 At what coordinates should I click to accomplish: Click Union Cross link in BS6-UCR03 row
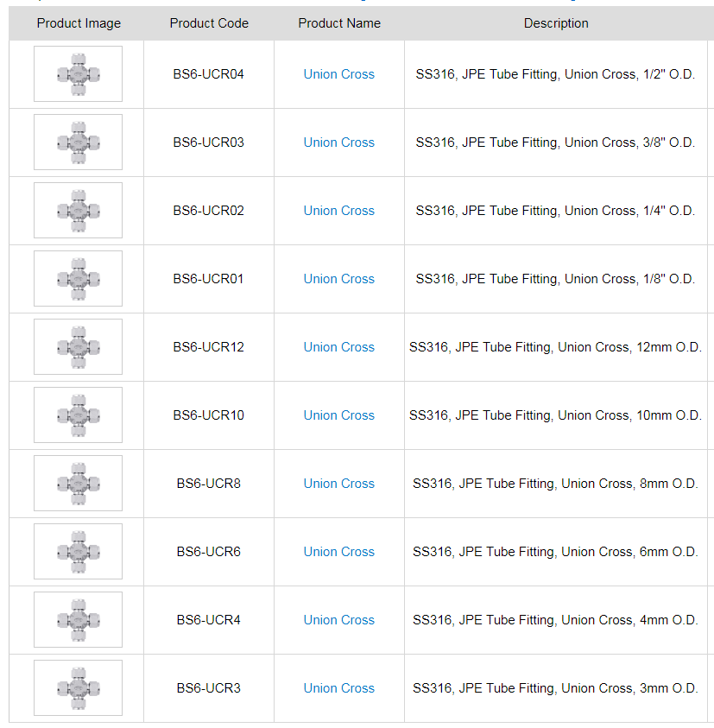pos(338,142)
